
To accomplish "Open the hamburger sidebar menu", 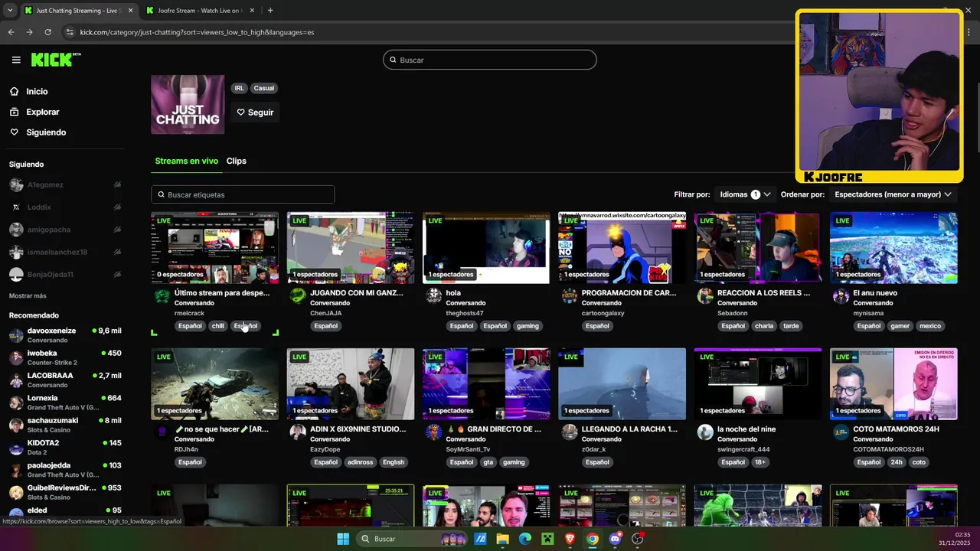I will click(x=16, y=60).
